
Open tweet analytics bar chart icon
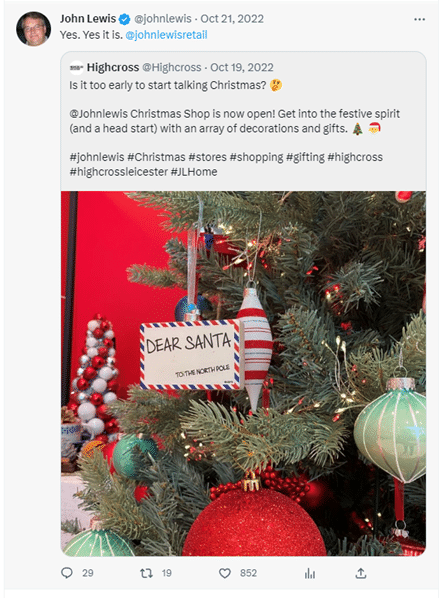tap(310, 573)
